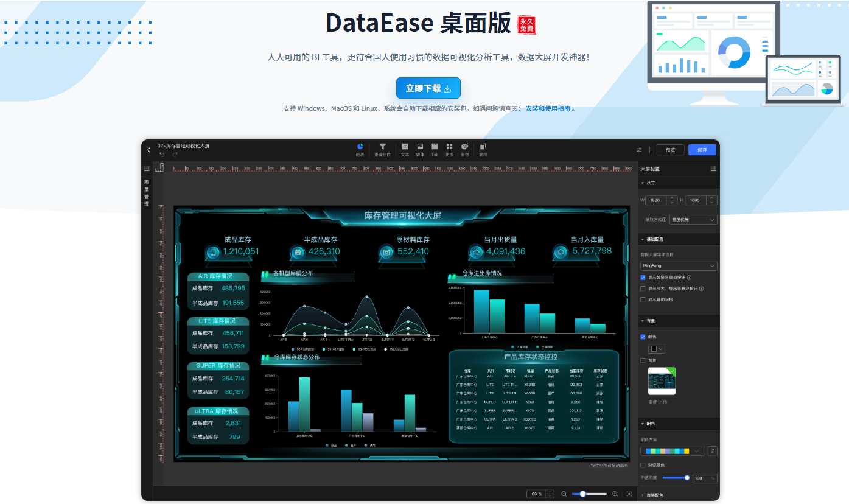Image resolution: width=849 pixels, height=504 pixels.
Task: Open the 素材 palette icon
Action: (x=465, y=147)
